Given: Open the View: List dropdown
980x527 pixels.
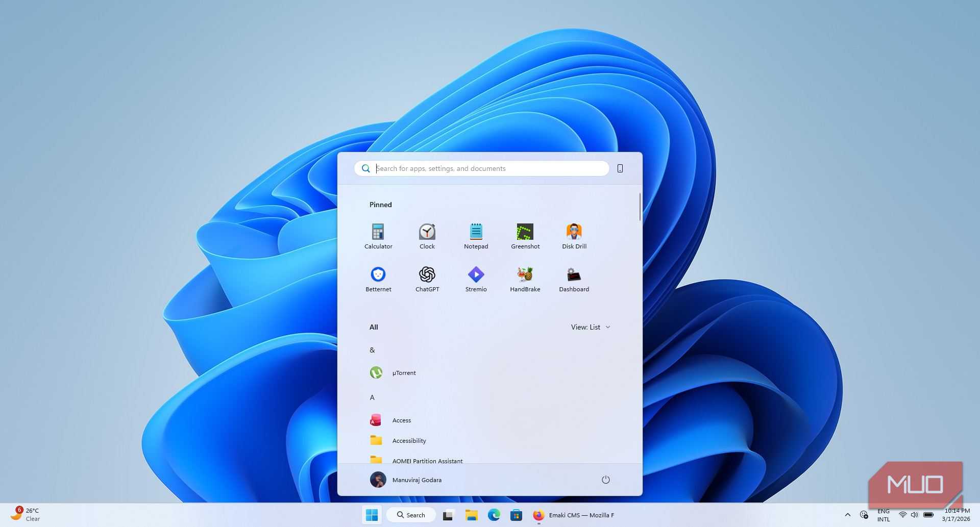Looking at the screenshot, I should click(x=591, y=327).
